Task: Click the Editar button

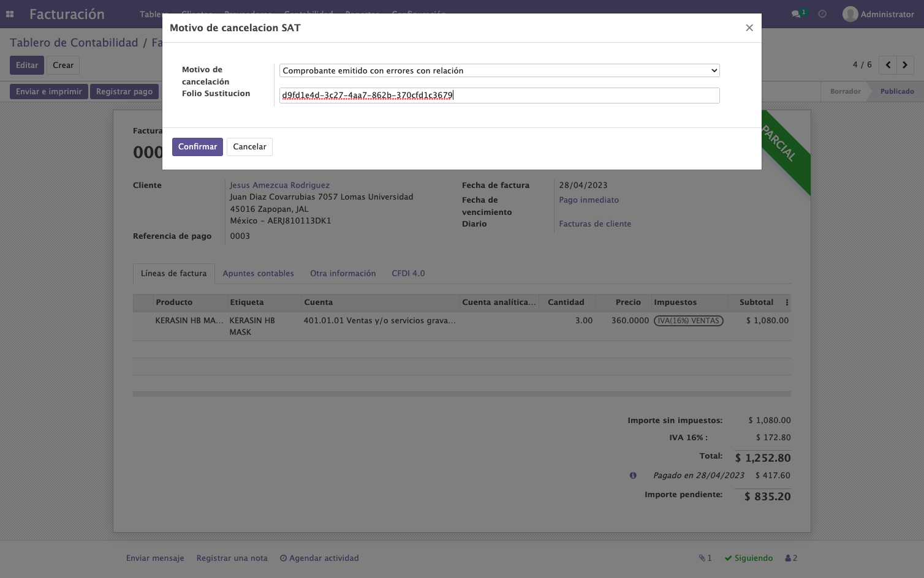Action: pos(27,66)
